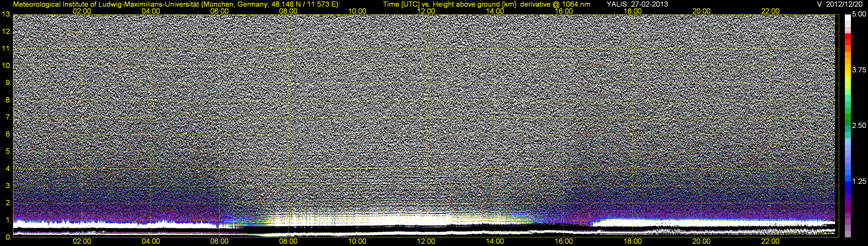Click the height axis label 11

pos(6,49)
